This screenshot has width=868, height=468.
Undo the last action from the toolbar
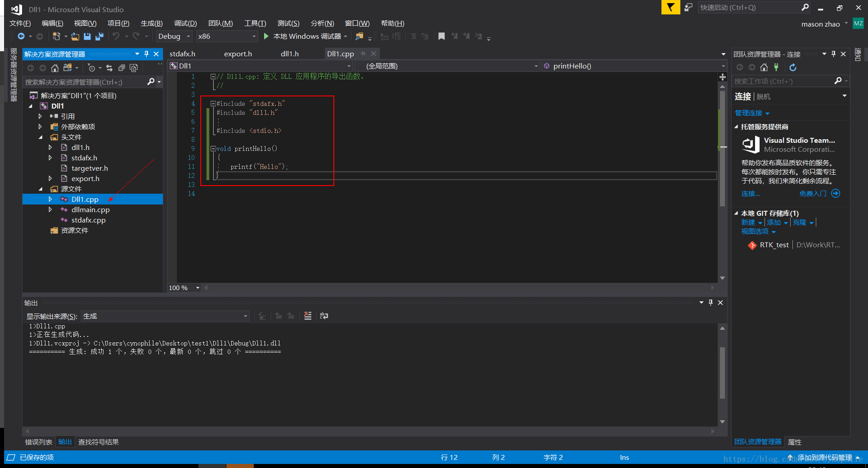(116, 36)
